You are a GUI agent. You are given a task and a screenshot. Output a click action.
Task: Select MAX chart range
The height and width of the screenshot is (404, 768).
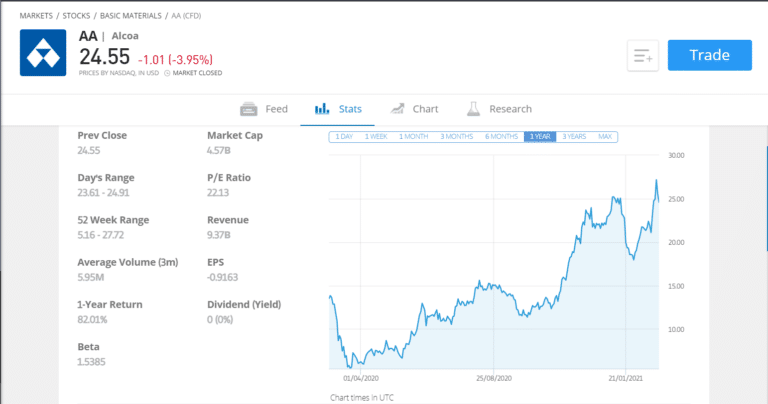point(605,137)
